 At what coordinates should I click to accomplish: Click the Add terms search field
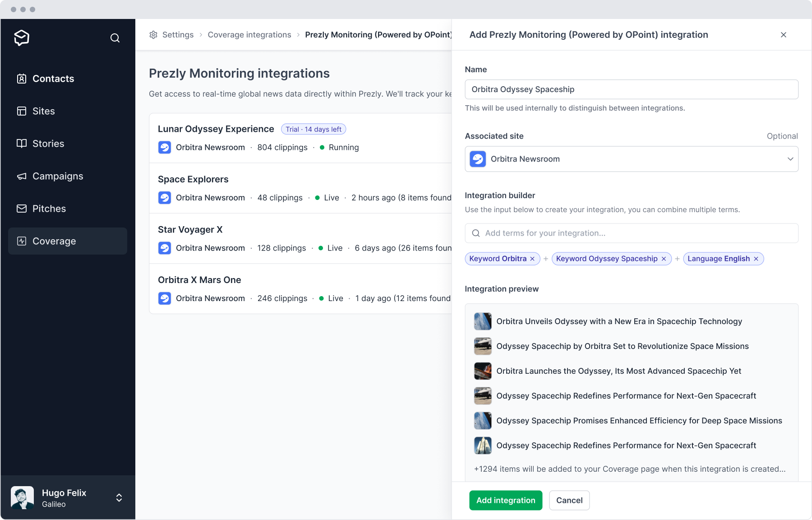631,233
